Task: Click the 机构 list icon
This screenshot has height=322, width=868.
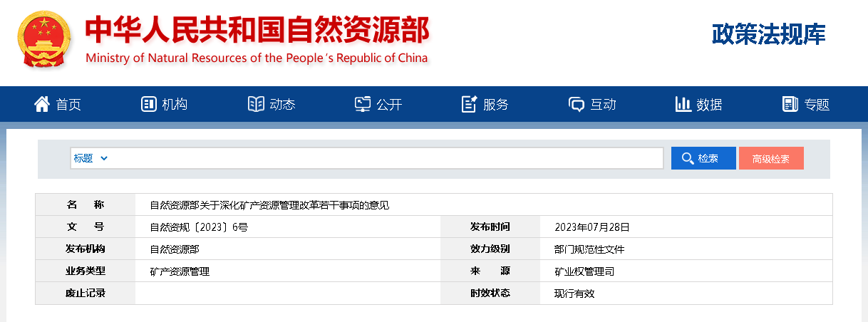Action: pyautogui.click(x=148, y=104)
